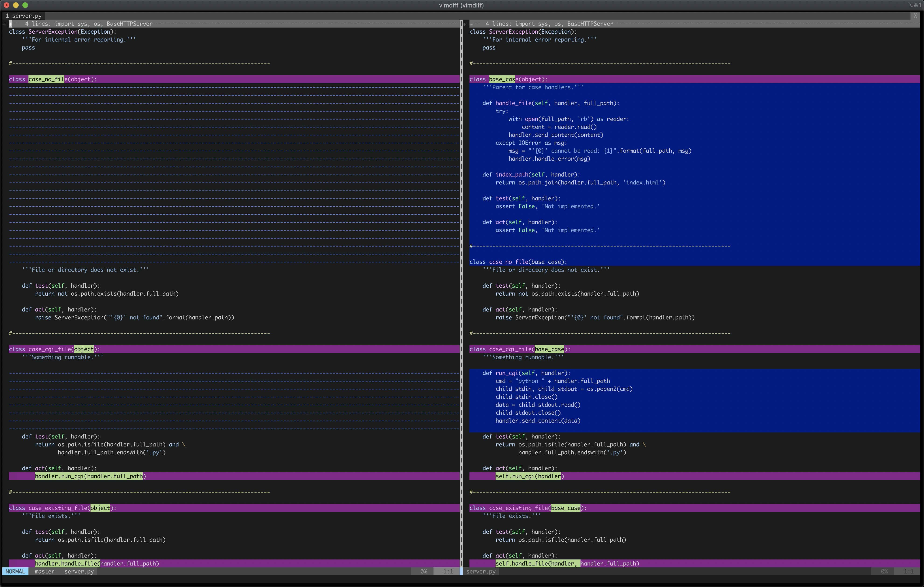Click the NORMAL mode indicator
The height and width of the screenshot is (587, 924).
[15, 571]
